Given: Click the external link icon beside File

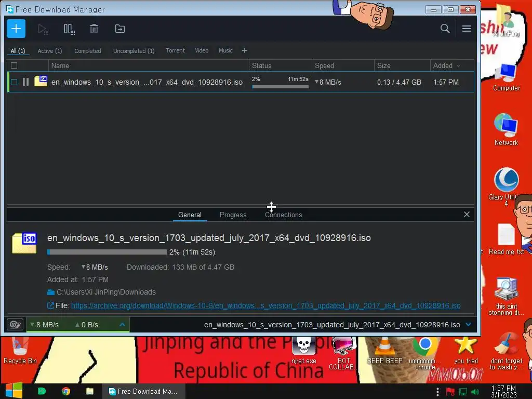Looking at the screenshot, I should (50, 305).
